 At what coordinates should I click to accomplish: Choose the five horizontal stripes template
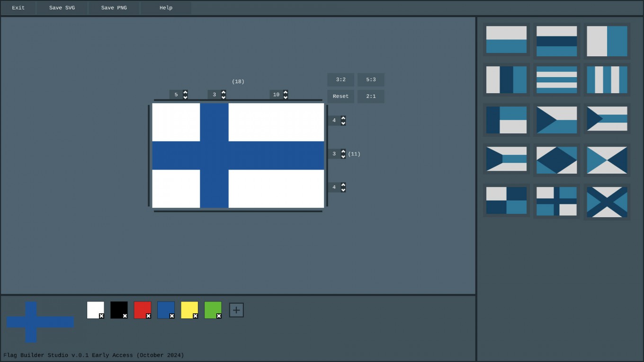click(x=556, y=79)
